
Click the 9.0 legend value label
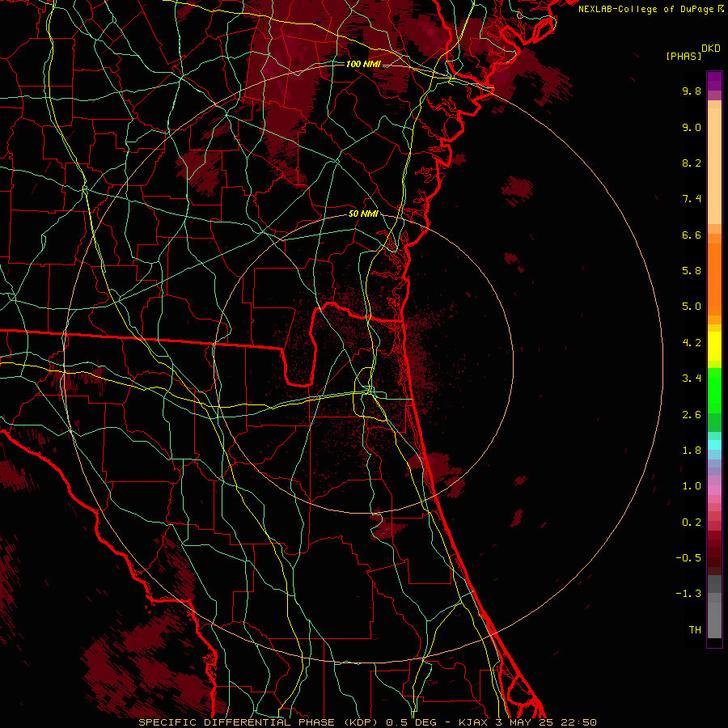(x=692, y=127)
